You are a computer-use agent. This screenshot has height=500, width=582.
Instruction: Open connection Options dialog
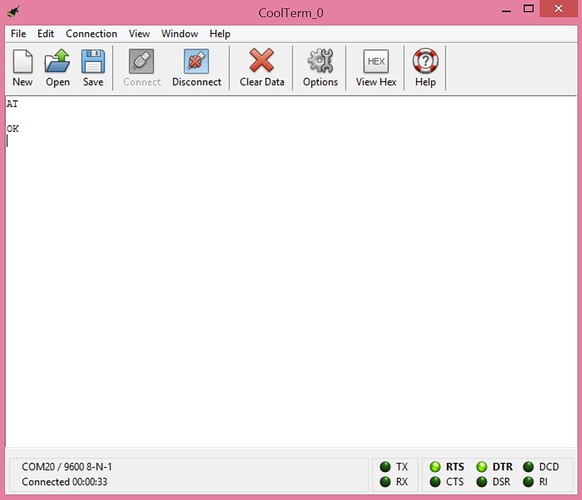(x=320, y=68)
